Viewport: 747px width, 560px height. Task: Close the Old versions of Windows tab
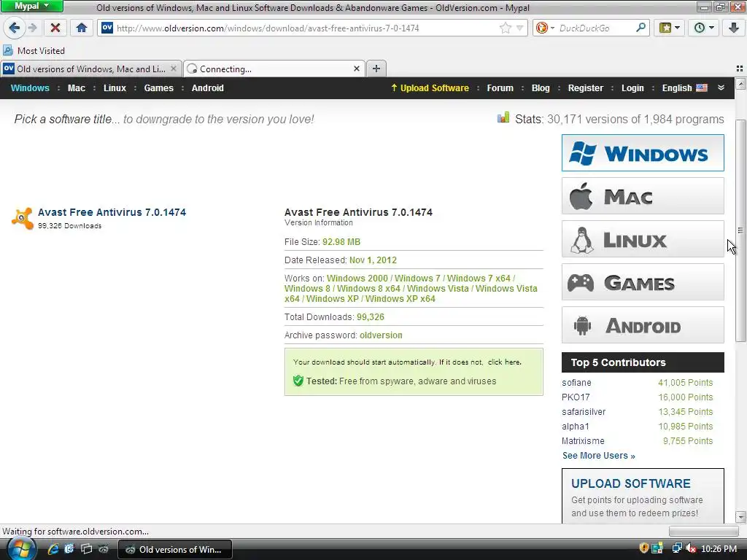(x=174, y=69)
